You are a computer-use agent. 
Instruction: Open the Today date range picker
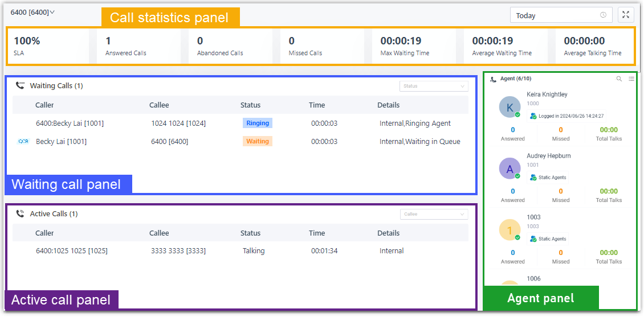[561, 15]
